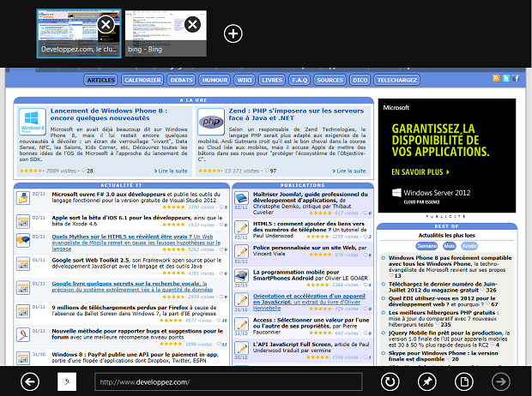Open 9 millions de téléchargements Firefox item

click(x=134, y=310)
